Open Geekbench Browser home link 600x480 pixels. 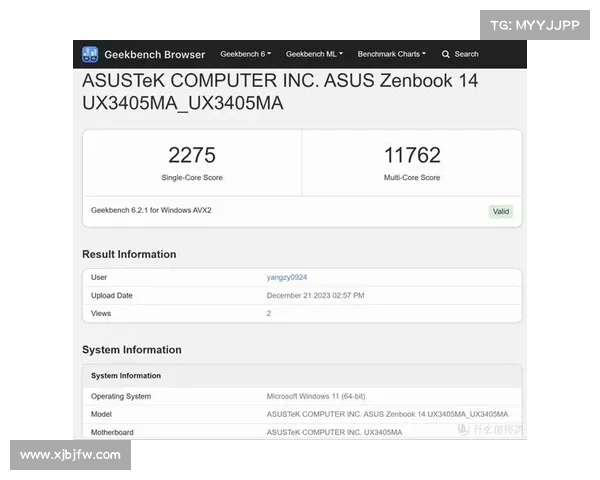click(155, 55)
